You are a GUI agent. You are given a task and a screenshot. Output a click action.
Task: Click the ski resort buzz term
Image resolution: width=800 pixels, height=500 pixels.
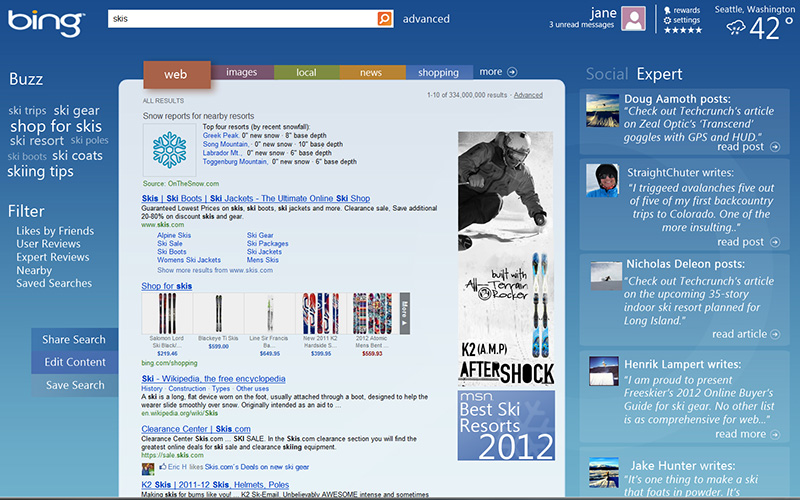(x=37, y=141)
